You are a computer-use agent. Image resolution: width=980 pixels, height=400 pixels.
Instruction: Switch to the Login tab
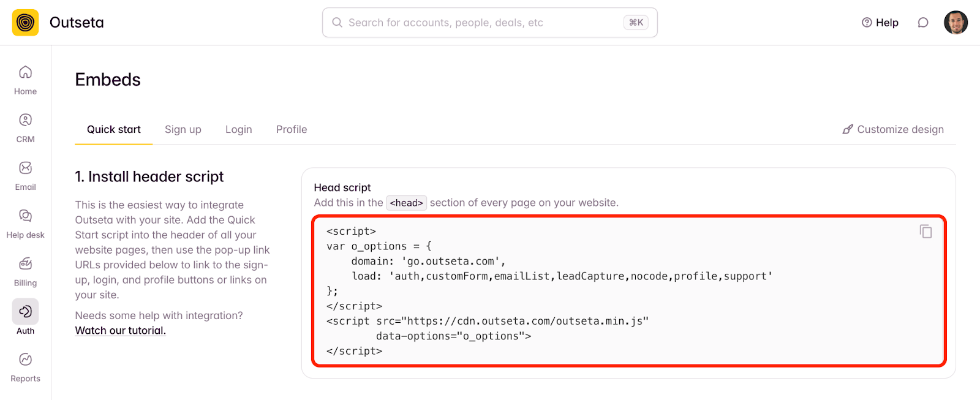(x=239, y=129)
